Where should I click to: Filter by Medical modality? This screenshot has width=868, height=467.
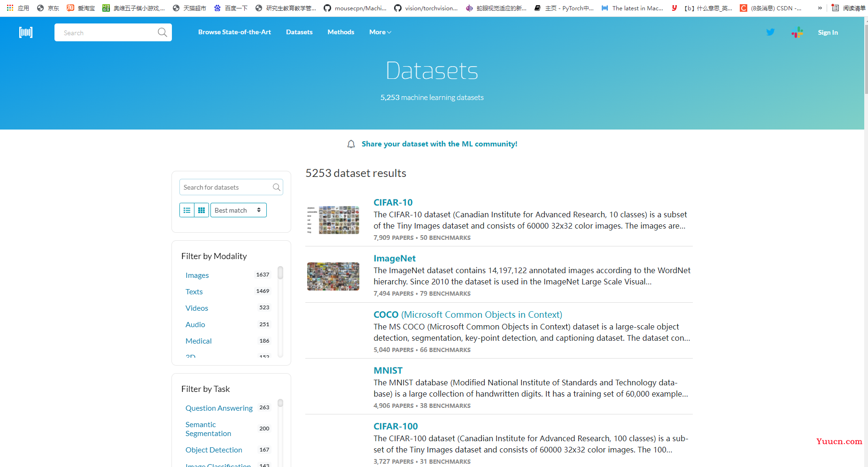coord(199,341)
